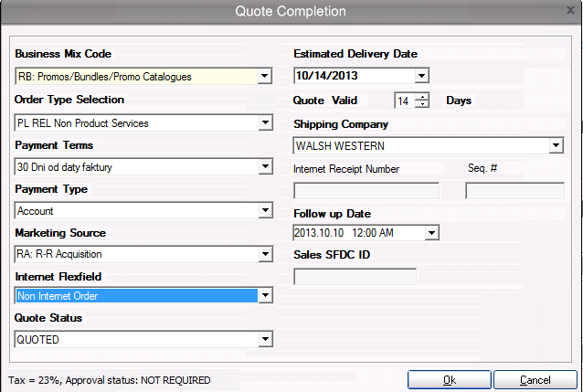Click the 'PL REL Non Product Services' value
The width and height of the screenshot is (583, 392).
click(83, 123)
